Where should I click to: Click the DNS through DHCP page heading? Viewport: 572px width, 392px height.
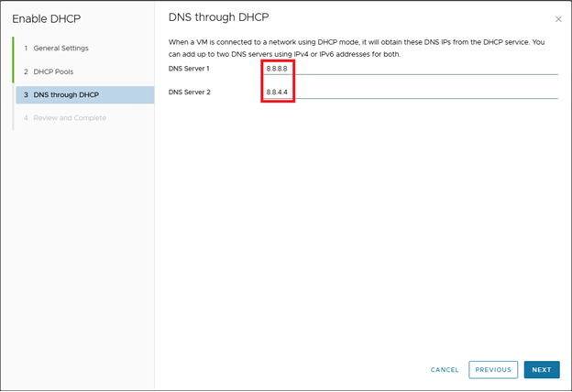point(218,18)
